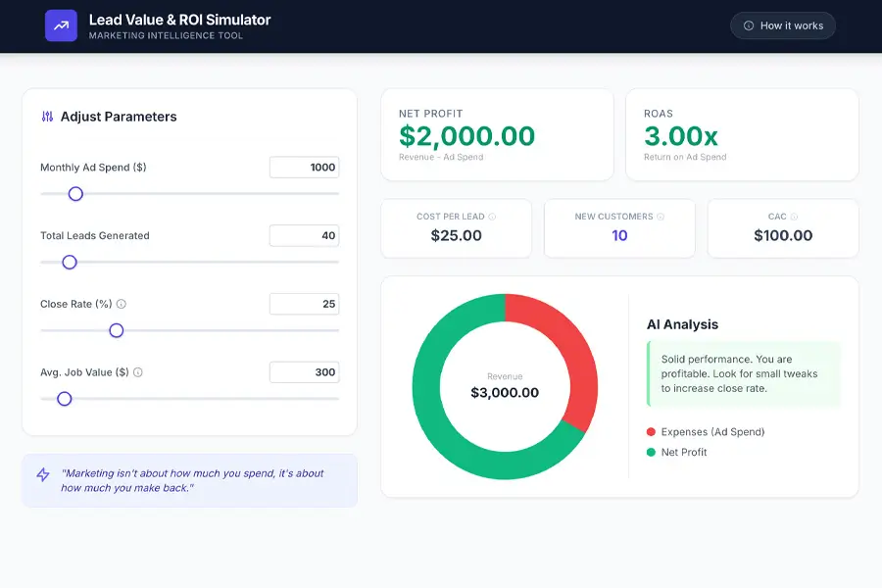This screenshot has width=882, height=588.
Task: Click the info icon beside Cost Per Lead
Action: (492, 217)
